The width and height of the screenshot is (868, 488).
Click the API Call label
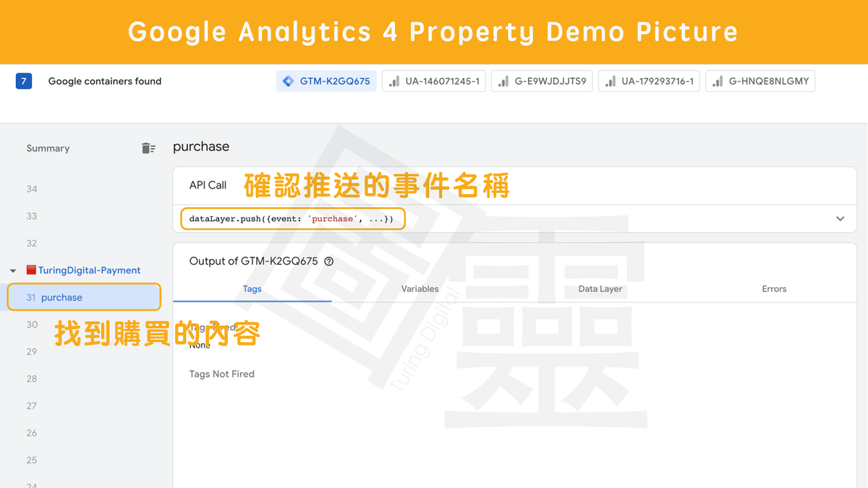208,185
